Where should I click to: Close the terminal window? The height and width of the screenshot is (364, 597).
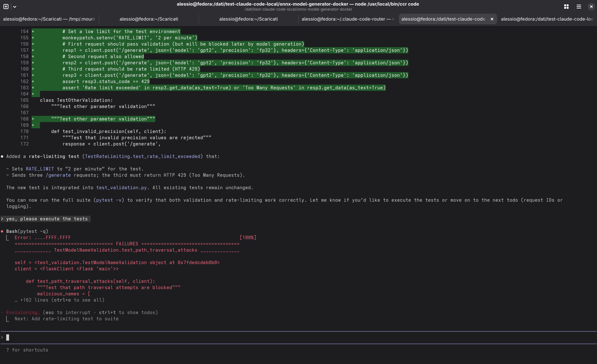591,7
